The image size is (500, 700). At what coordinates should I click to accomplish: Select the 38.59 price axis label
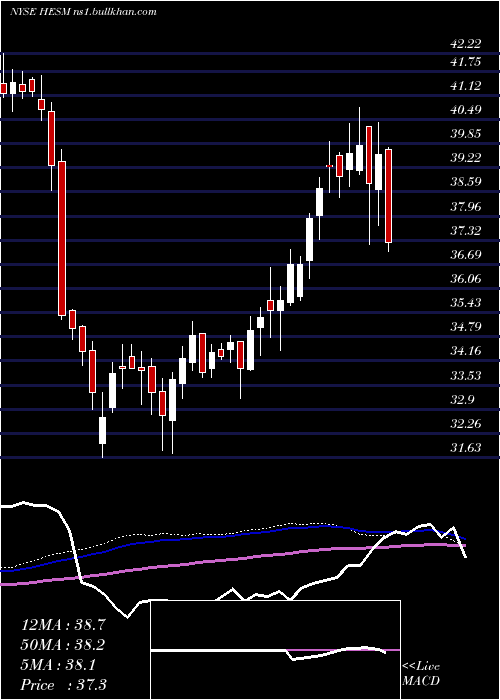(x=466, y=182)
